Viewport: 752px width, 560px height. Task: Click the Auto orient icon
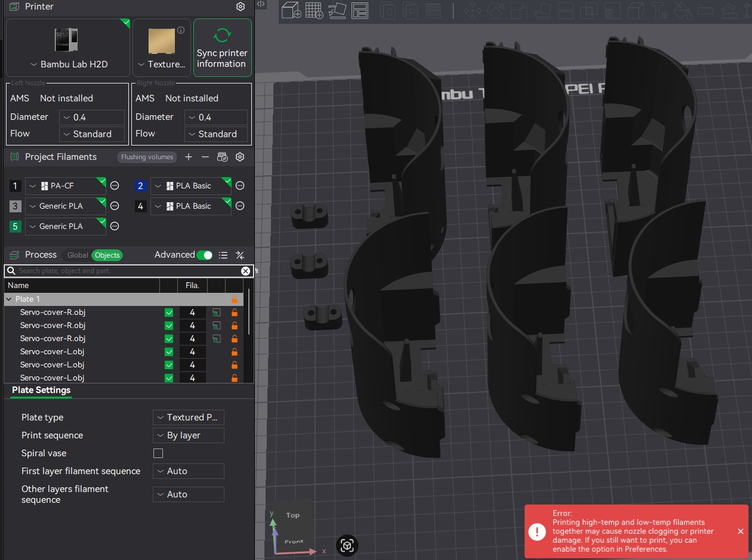pyautogui.click(x=337, y=10)
